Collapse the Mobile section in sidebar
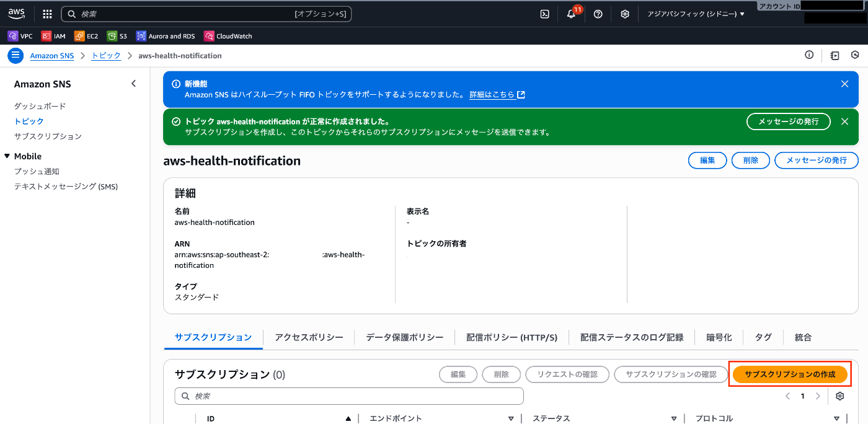Screen dimensions: 868x424 [7, 156]
